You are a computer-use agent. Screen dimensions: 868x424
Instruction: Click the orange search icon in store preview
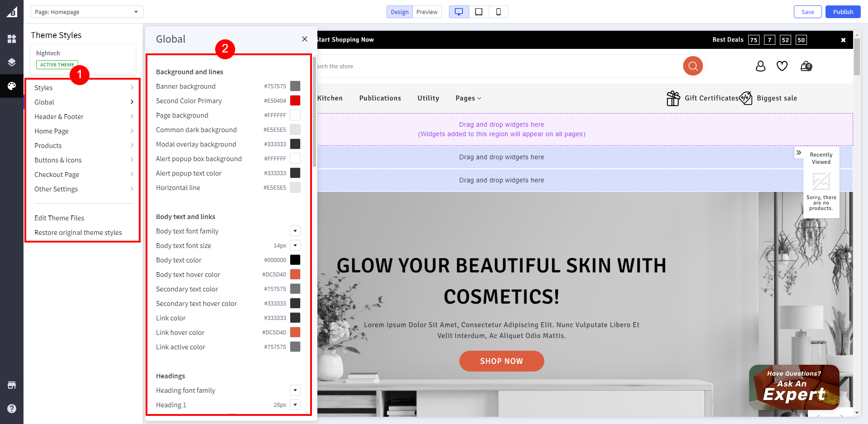tap(693, 66)
